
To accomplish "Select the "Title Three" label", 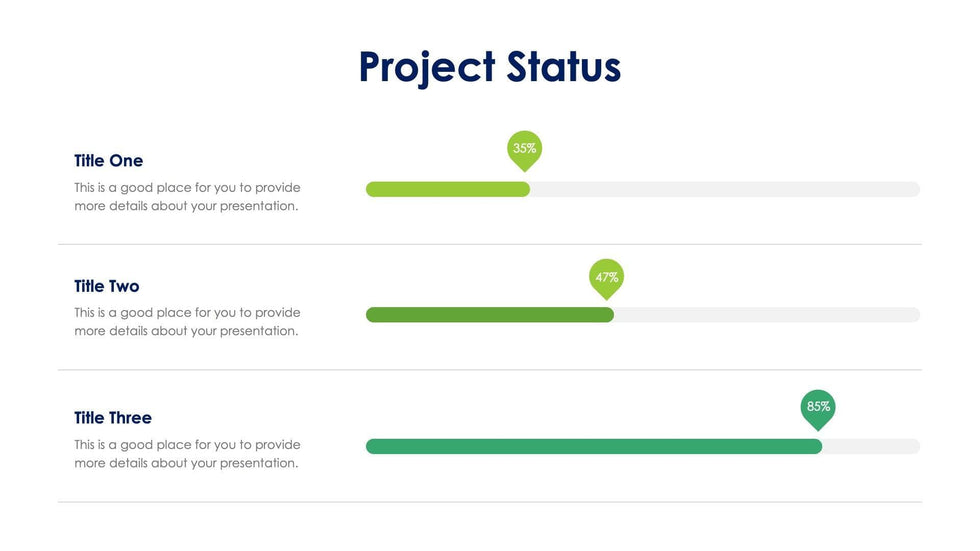I will [x=113, y=418].
